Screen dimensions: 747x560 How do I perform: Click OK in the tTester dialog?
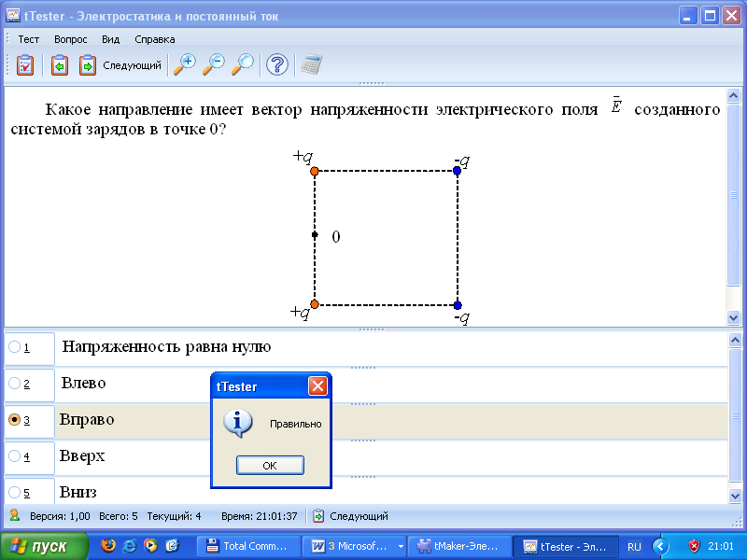270,465
